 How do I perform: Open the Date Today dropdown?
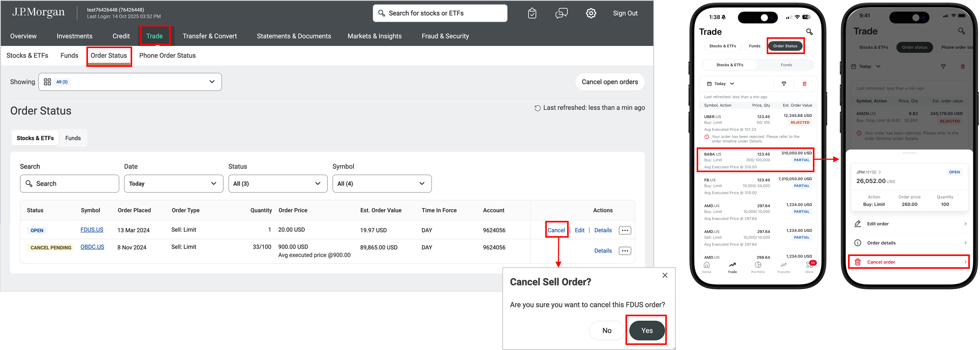(x=174, y=184)
